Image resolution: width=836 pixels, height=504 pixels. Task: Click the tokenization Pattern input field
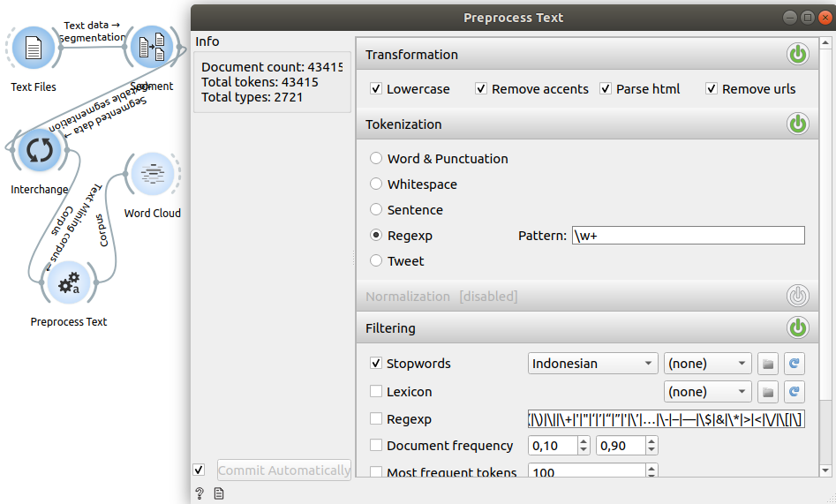[688, 236]
